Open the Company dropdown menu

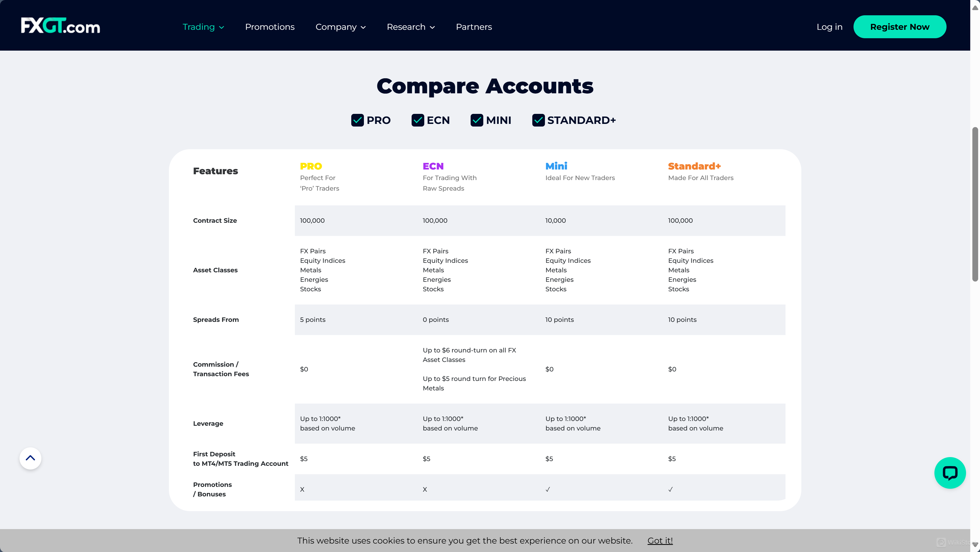tap(340, 27)
